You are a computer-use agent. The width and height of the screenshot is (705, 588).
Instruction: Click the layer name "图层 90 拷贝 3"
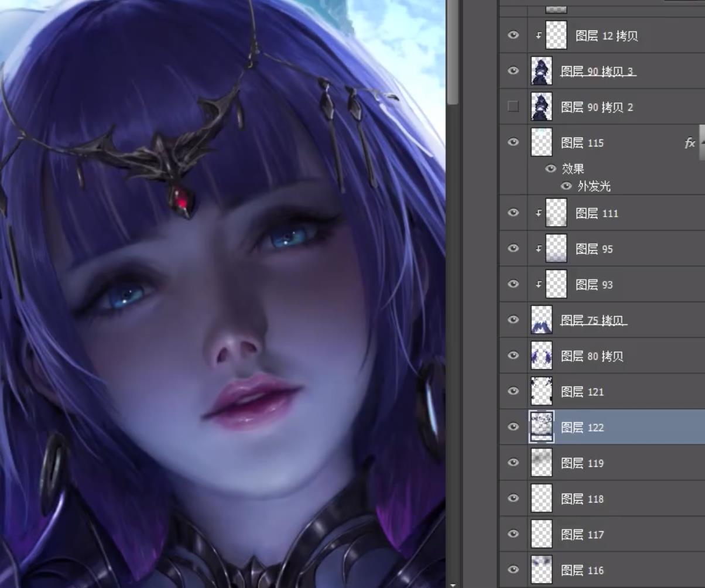pyautogui.click(x=597, y=71)
